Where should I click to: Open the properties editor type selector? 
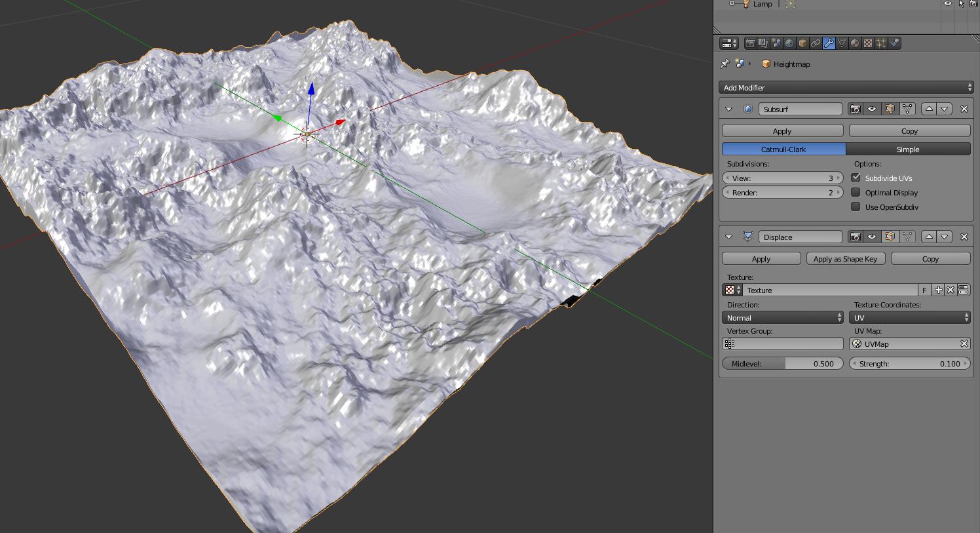(x=729, y=43)
